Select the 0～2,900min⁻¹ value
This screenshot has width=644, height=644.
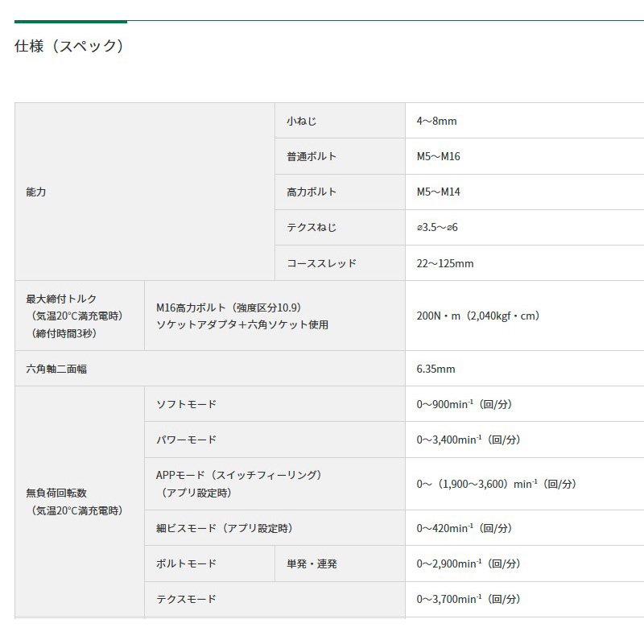click(469, 563)
